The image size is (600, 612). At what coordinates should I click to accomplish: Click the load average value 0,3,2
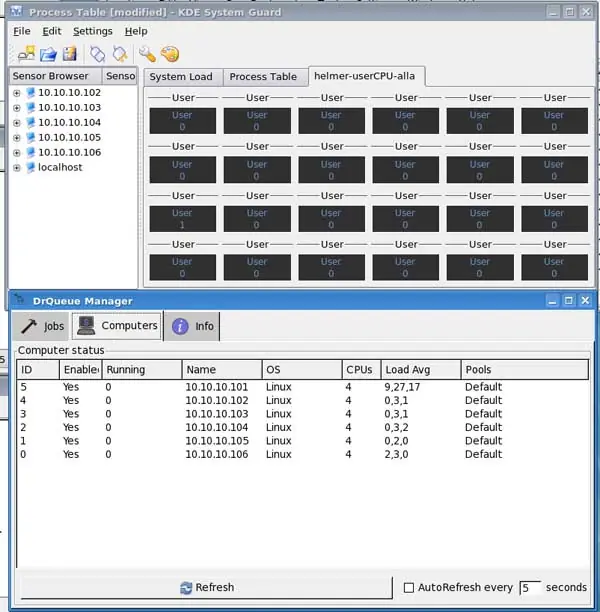(x=396, y=427)
